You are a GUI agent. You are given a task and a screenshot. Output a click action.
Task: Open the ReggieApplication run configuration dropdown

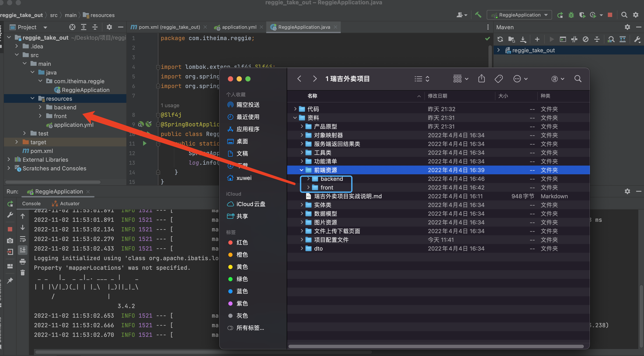click(x=520, y=15)
